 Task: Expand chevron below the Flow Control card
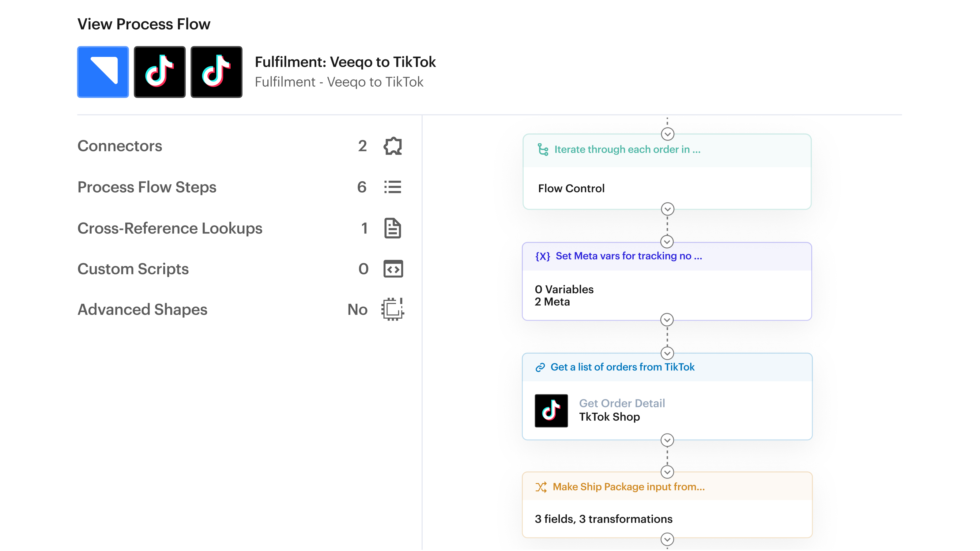667,209
